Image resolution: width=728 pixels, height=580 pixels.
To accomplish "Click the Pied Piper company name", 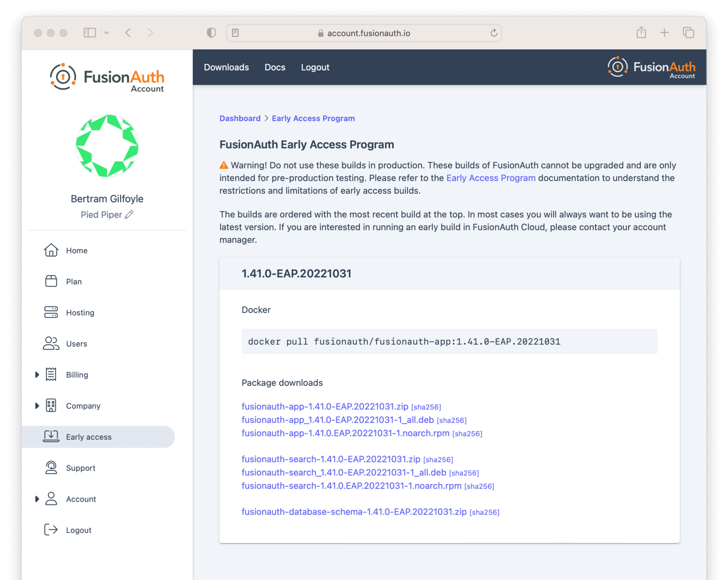I will click(101, 215).
